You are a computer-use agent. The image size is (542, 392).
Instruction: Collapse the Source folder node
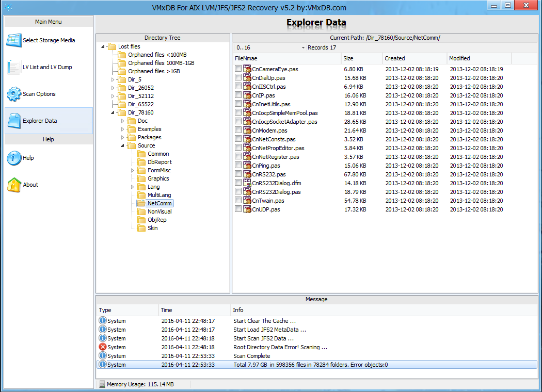click(x=122, y=146)
